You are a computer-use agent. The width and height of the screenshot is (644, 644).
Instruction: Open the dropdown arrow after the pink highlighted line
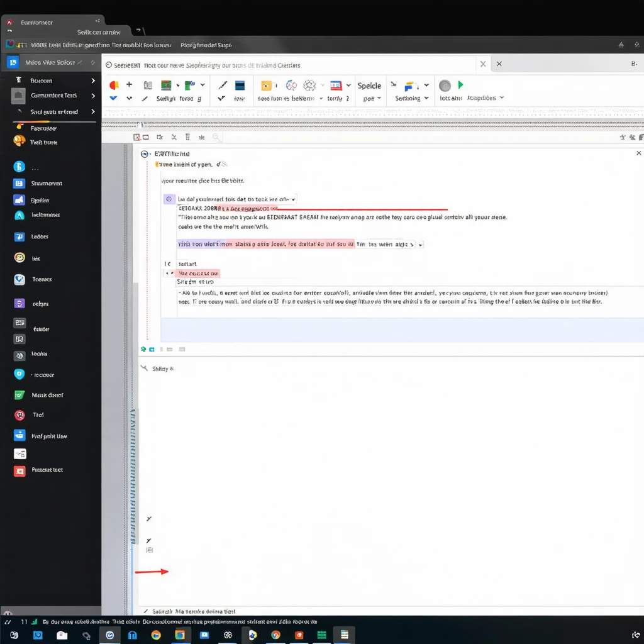tap(420, 245)
